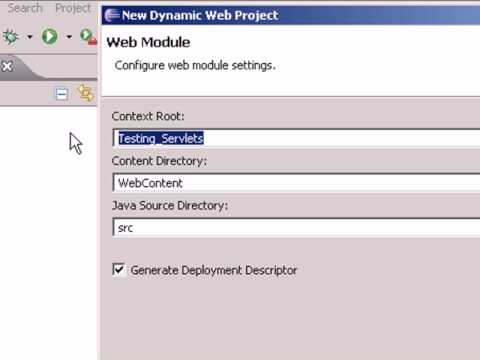480x360 pixels.
Task: Click the green Run button
Action: click(49, 36)
